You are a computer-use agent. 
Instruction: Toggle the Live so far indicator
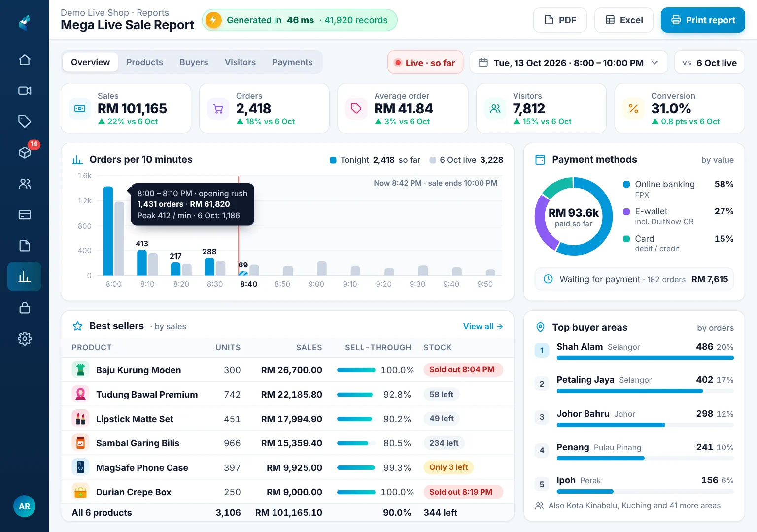pyautogui.click(x=425, y=63)
